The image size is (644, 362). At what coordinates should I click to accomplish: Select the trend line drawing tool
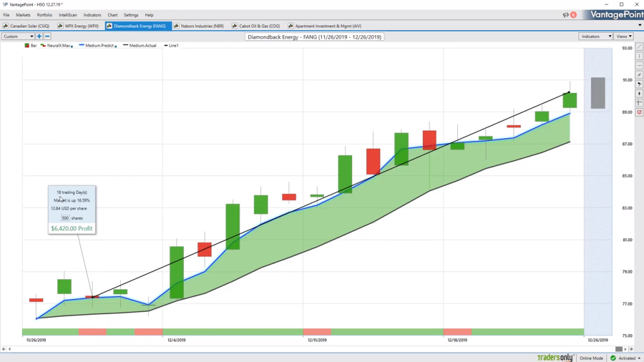click(639, 47)
